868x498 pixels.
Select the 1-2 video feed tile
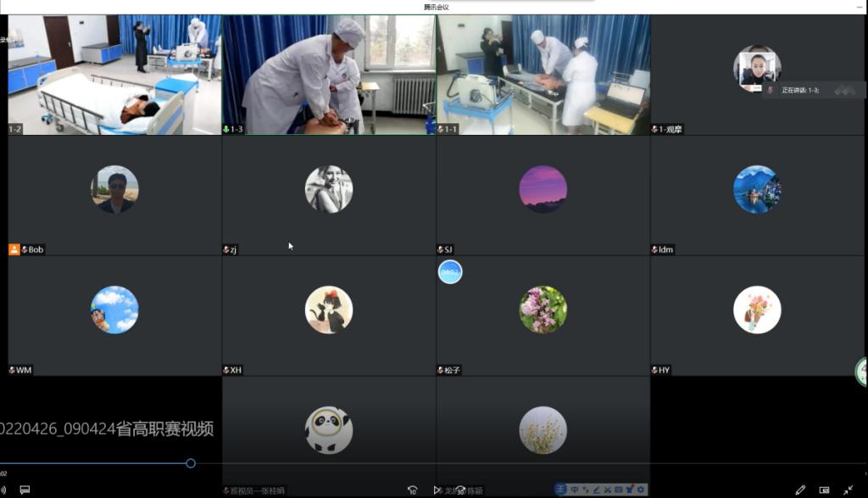tap(114, 75)
